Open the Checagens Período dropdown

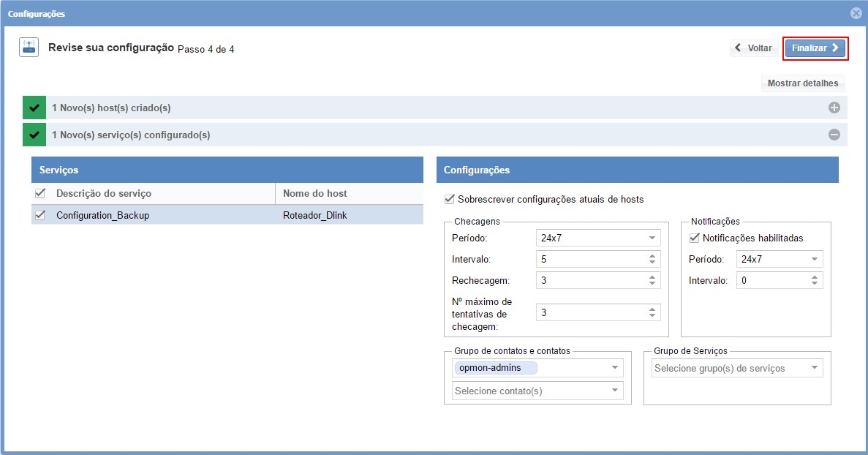[652, 238]
